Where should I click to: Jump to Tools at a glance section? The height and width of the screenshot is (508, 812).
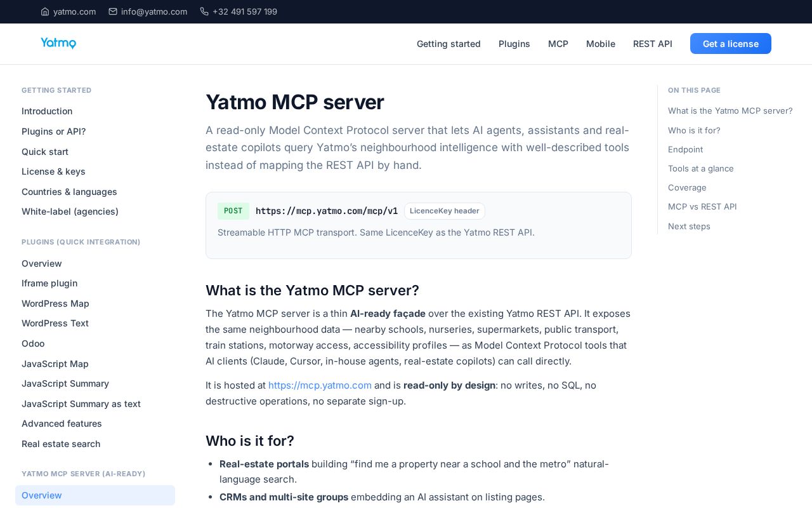pyautogui.click(x=701, y=168)
